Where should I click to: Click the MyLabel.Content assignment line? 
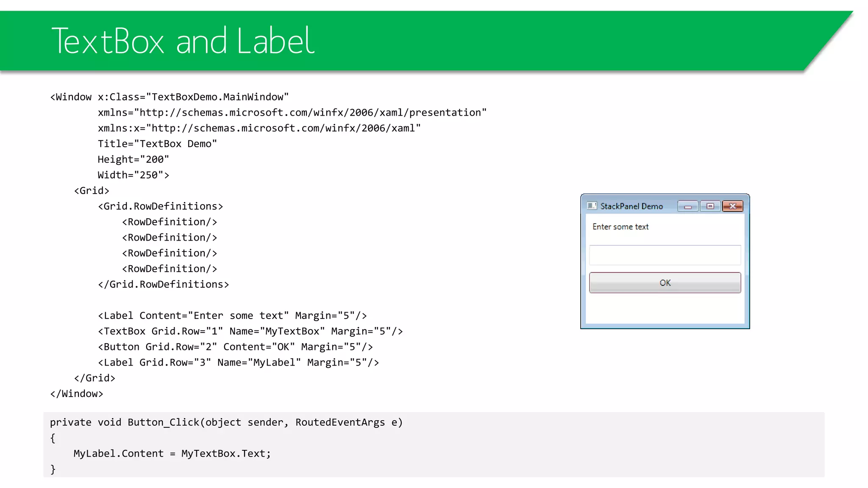[172, 454]
